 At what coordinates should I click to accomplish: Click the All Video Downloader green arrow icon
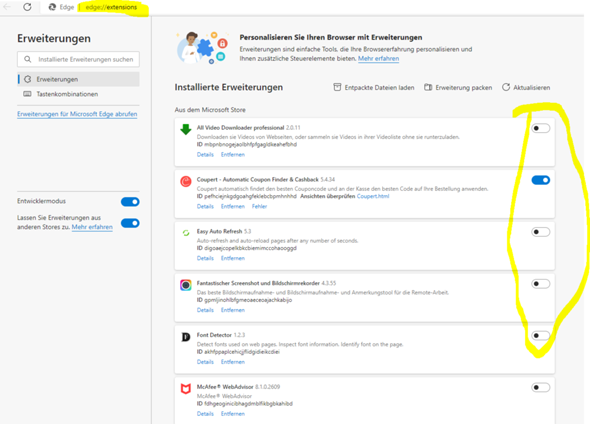(x=186, y=129)
